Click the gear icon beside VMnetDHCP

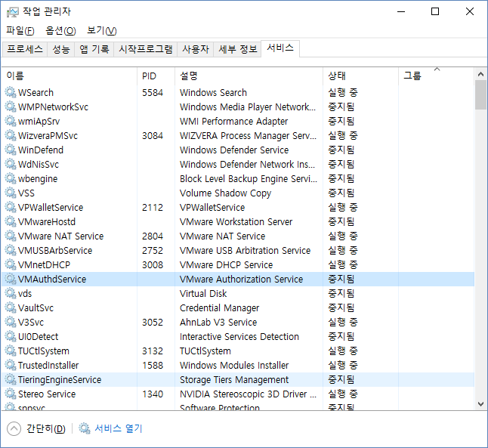pyautogui.click(x=11, y=264)
